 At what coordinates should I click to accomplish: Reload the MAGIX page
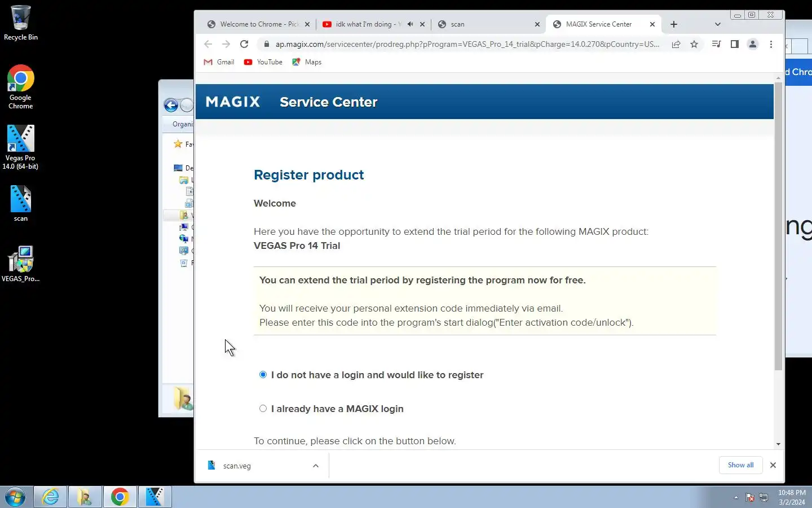(x=244, y=44)
